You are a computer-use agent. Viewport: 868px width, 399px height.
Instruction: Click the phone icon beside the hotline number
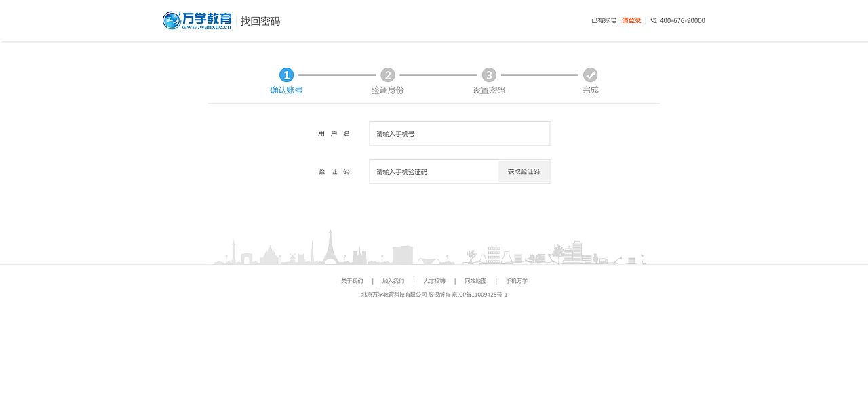653,20
